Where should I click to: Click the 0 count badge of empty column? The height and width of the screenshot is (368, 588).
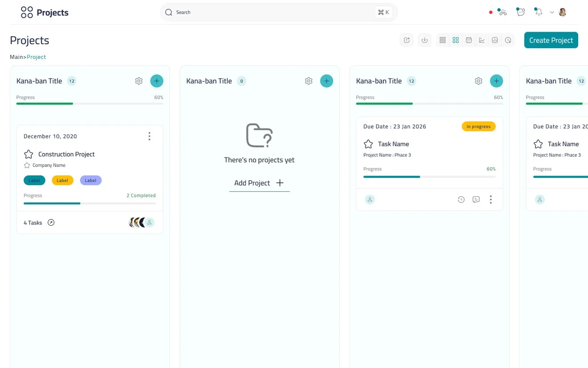[241, 81]
